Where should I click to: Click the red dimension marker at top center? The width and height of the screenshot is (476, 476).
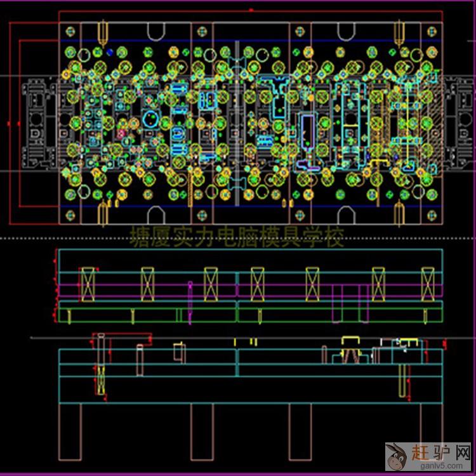coord(251,10)
